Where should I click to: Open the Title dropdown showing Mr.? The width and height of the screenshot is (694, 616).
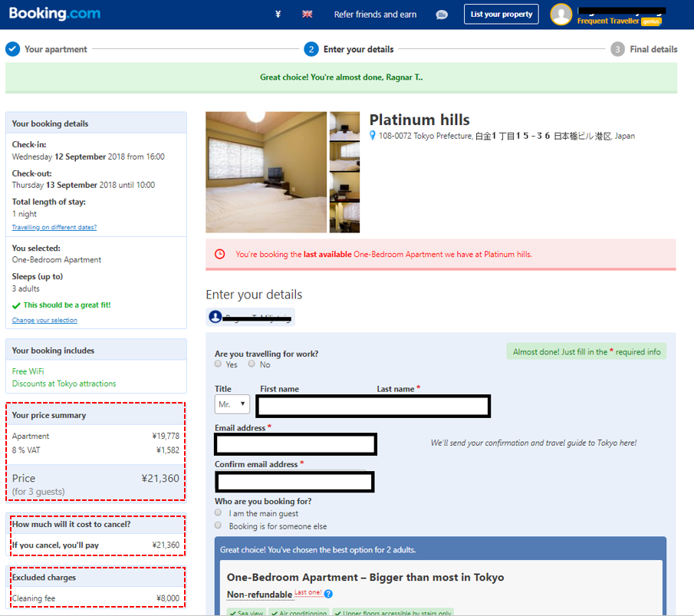232,404
